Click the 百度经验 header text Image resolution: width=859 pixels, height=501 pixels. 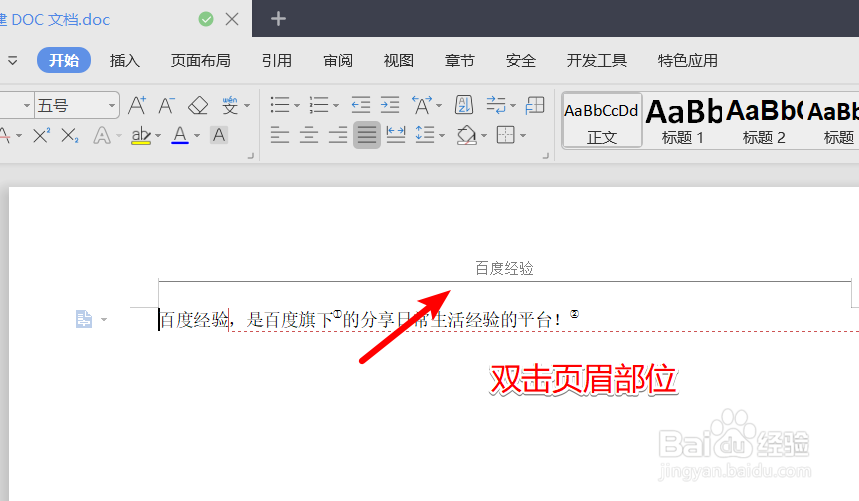[x=504, y=268]
